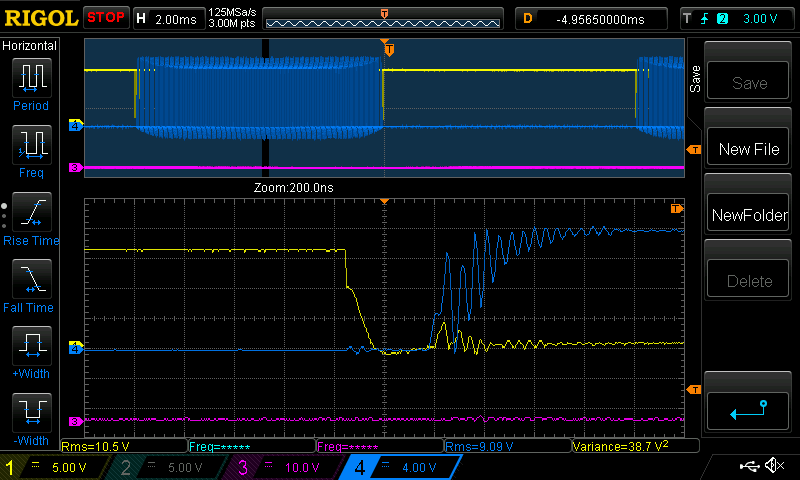Toggle the speaker sound icon

coord(773,466)
